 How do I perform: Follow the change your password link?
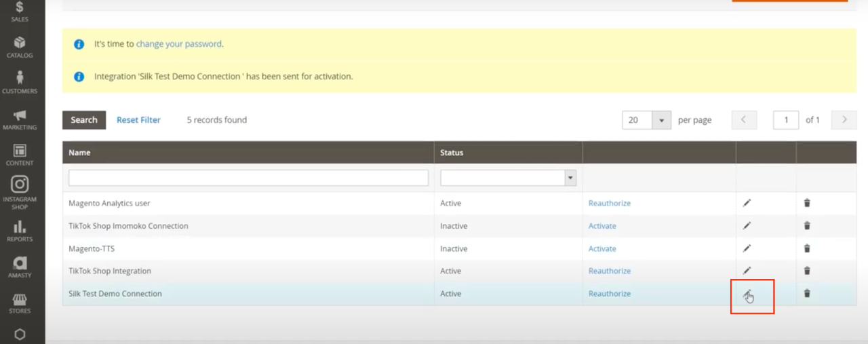pyautogui.click(x=178, y=44)
